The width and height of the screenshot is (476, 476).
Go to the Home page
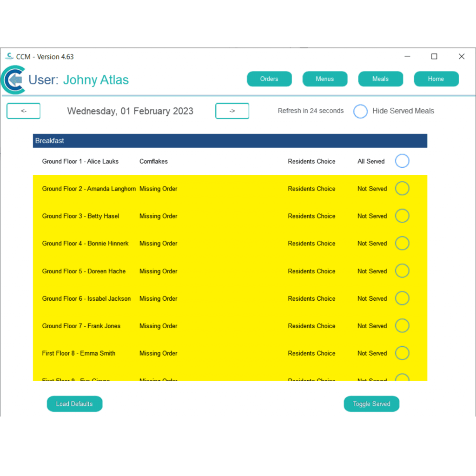pos(436,79)
